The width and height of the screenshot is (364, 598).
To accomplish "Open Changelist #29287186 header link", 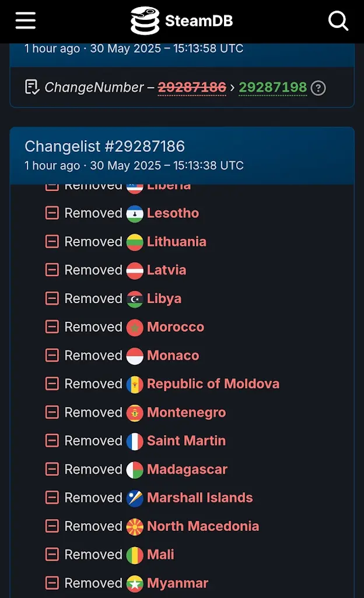I will click(104, 146).
